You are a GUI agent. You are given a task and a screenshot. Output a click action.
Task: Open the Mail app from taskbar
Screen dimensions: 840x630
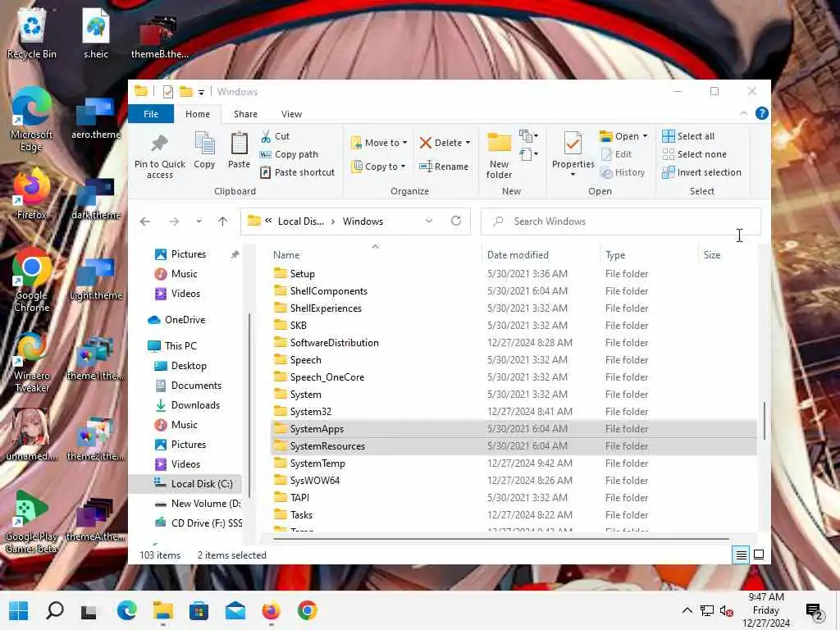point(235,610)
